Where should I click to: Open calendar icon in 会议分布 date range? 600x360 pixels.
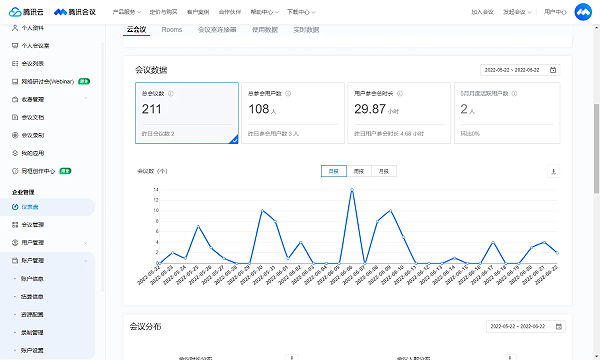pyautogui.click(x=559, y=326)
